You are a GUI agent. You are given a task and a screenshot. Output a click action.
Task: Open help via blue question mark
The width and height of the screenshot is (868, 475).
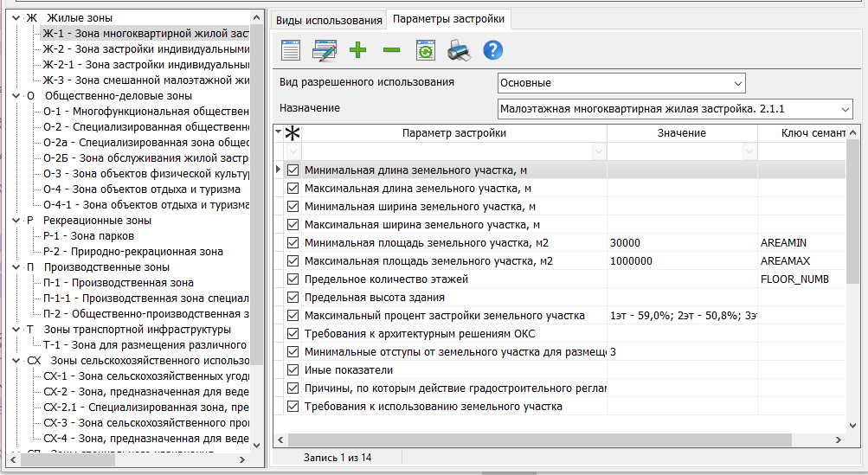(492, 50)
